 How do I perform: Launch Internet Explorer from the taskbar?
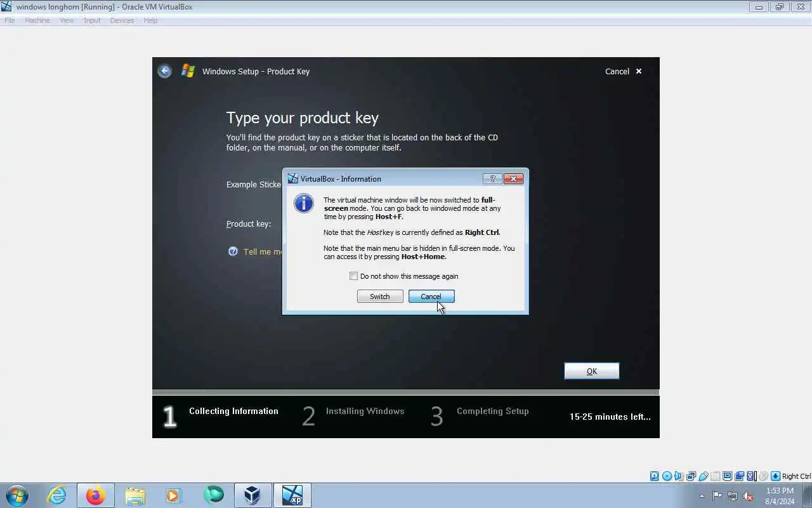click(x=57, y=495)
